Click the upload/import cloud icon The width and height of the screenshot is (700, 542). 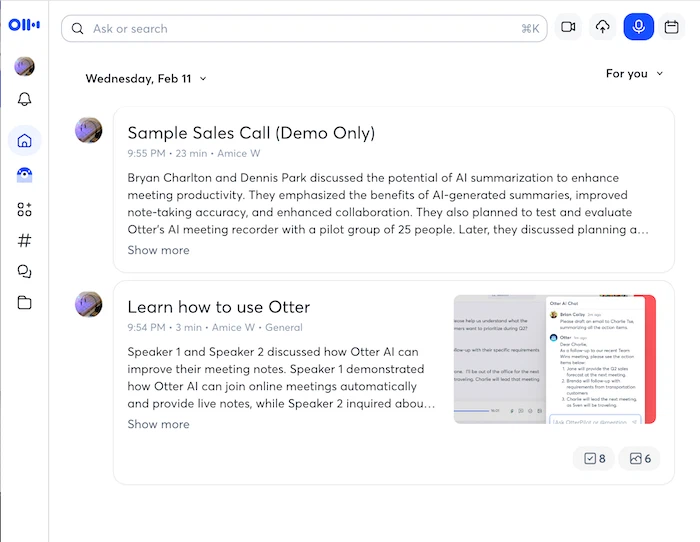point(602,28)
